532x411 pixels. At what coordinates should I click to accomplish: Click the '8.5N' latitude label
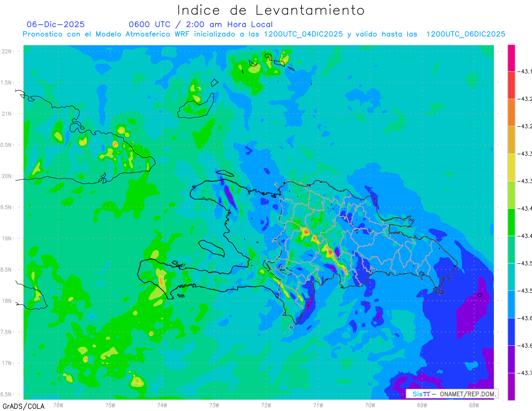coord(6,270)
